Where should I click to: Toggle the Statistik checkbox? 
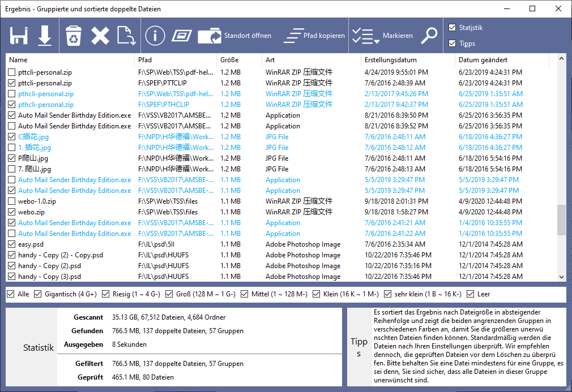coord(453,28)
